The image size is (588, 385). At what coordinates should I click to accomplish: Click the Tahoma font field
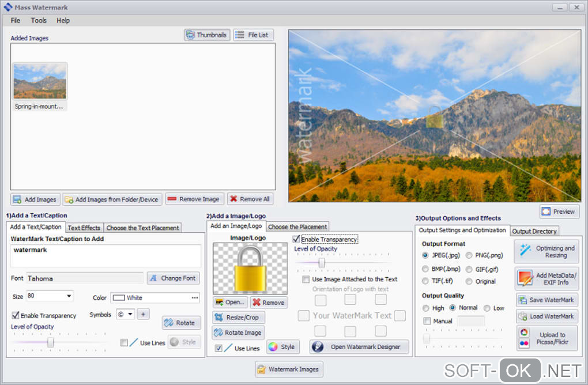pos(85,278)
